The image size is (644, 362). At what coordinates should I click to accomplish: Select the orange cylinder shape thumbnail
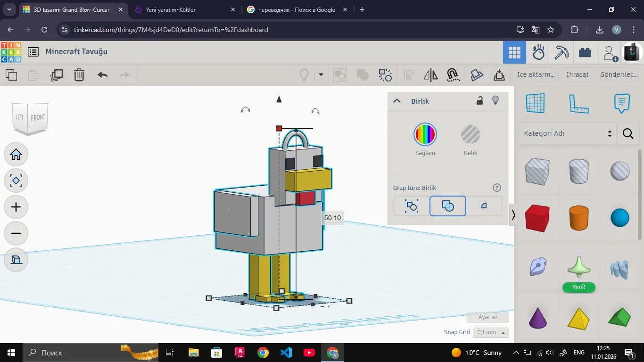point(579,218)
